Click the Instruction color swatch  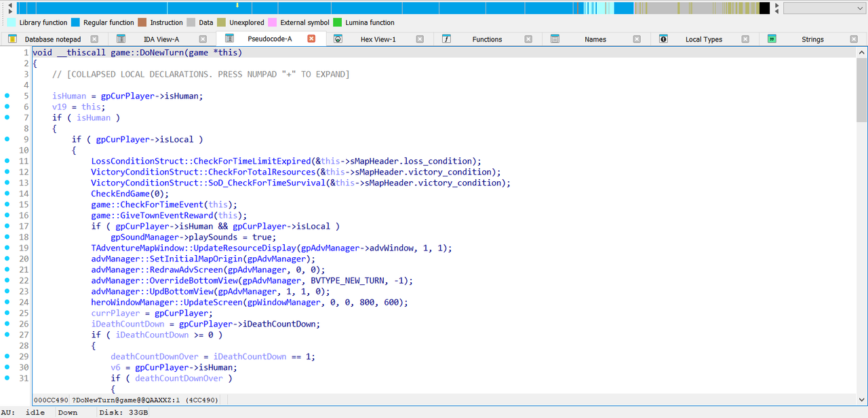point(142,22)
